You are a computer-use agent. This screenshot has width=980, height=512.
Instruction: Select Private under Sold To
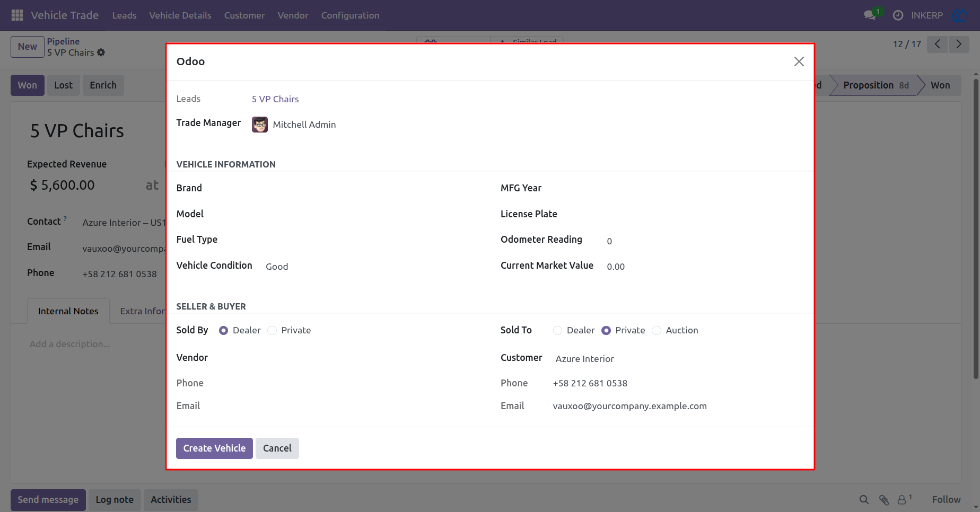(606, 330)
